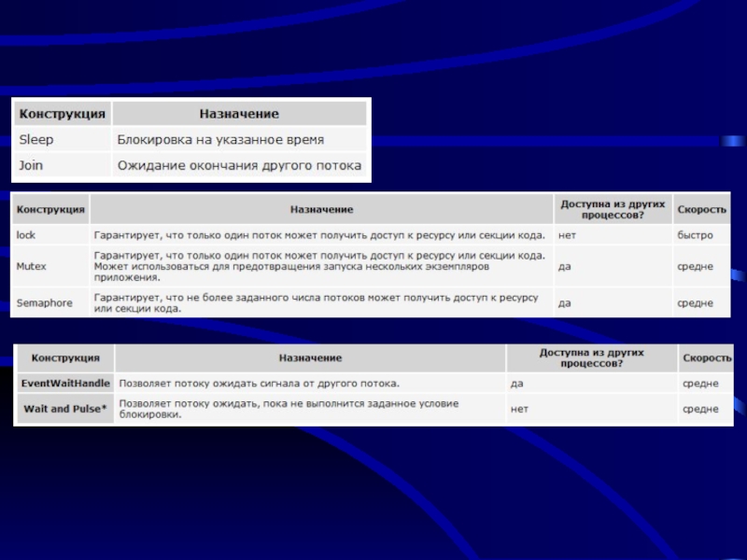
Task: Click the EventWaitHandle cell
Action: [65, 384]
